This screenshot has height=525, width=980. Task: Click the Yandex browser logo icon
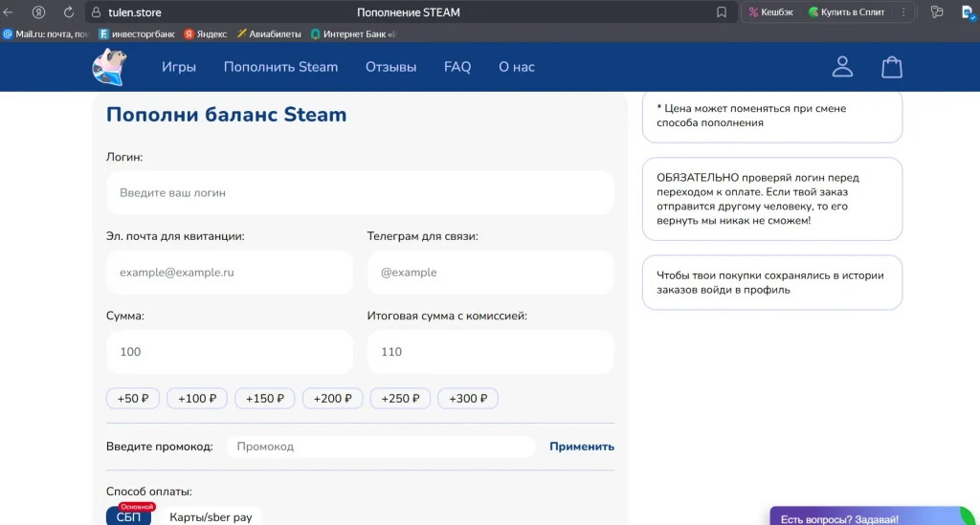click(x=38, y=11)
